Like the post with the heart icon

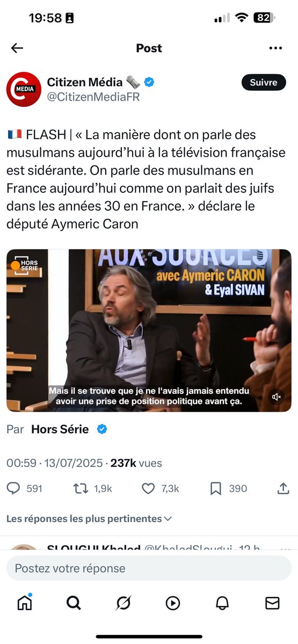point(148,488)
